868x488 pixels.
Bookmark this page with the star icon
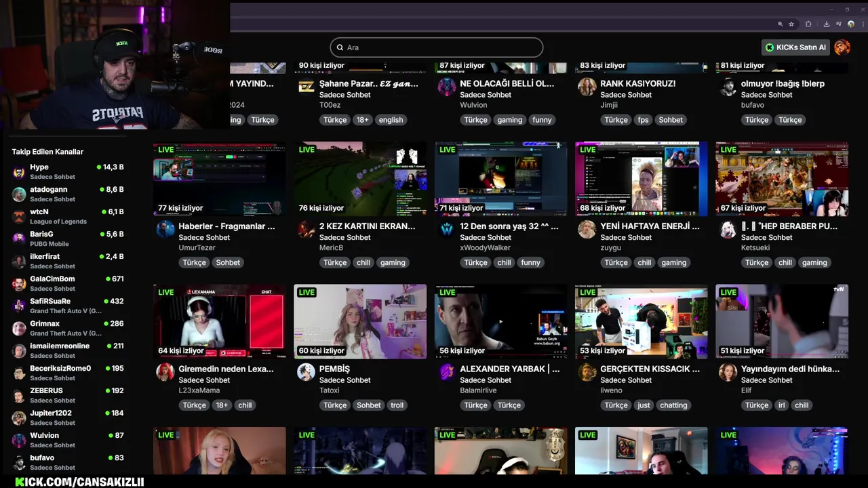pos(791,24)
